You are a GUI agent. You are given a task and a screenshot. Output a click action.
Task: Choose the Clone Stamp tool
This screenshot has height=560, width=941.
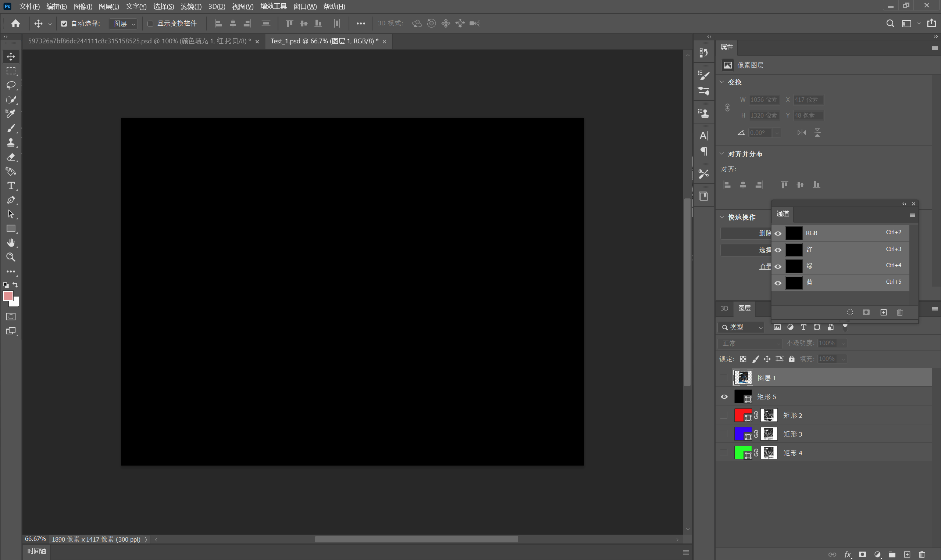11,143
